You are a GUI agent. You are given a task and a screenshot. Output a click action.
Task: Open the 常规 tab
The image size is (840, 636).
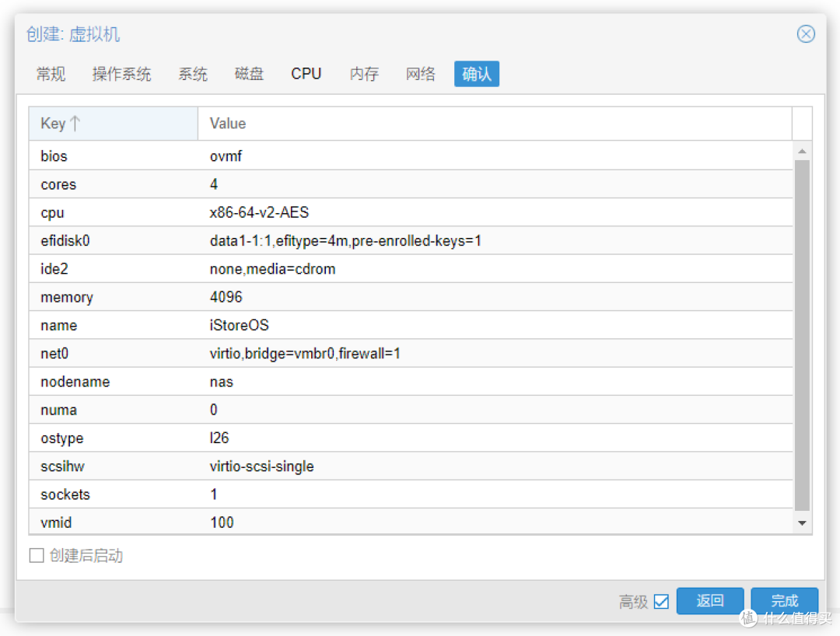tap(50, 73)
